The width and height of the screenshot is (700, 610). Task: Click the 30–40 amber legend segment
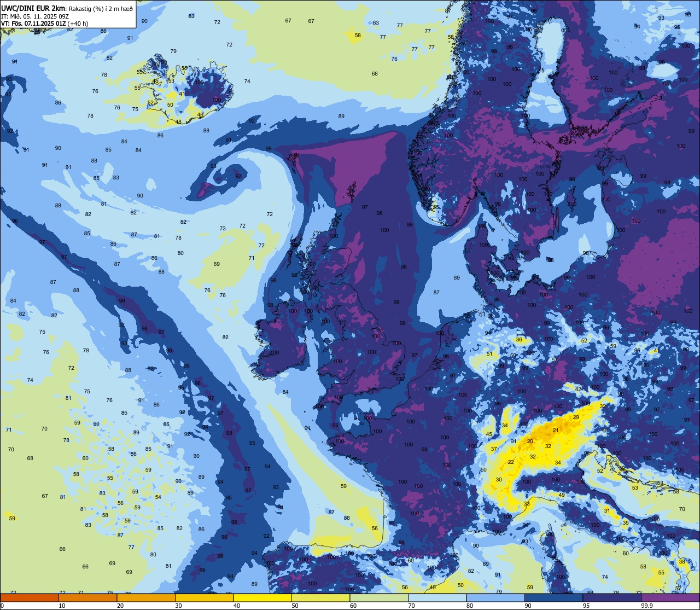pyautogui.click(x=204, y=597)
